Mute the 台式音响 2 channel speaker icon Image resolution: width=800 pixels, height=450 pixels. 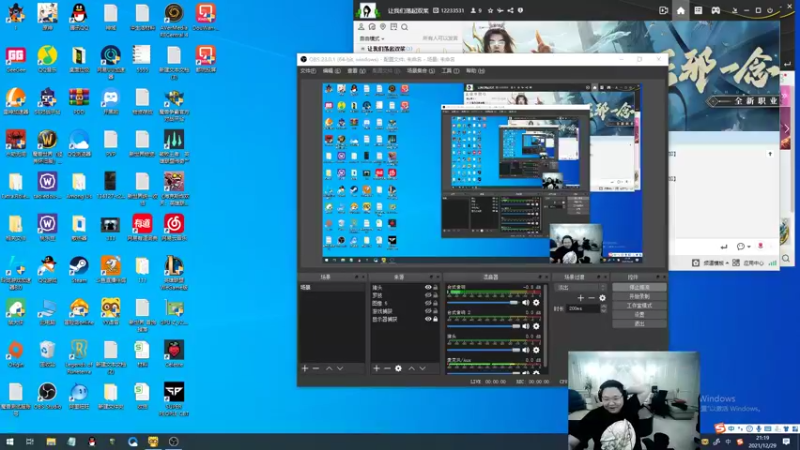(x=526, y=326)
